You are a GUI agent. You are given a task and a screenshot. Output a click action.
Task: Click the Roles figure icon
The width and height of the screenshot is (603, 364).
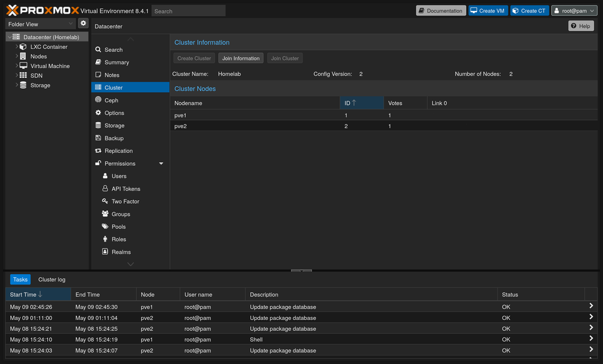coord(105,239)
